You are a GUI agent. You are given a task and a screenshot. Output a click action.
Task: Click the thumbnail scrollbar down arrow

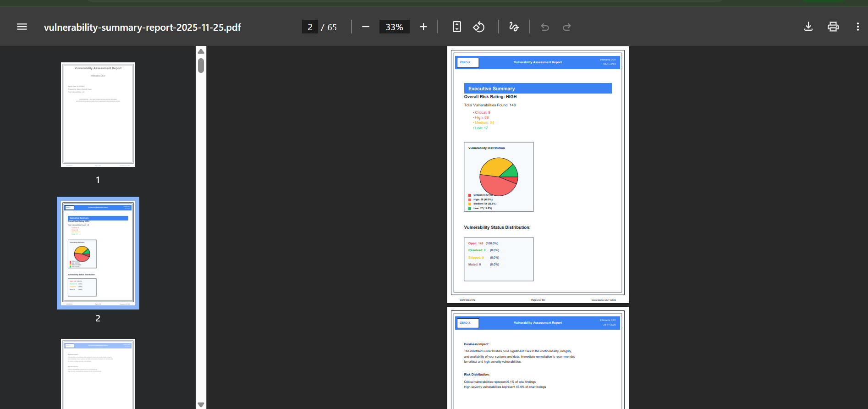click(201, 404)
